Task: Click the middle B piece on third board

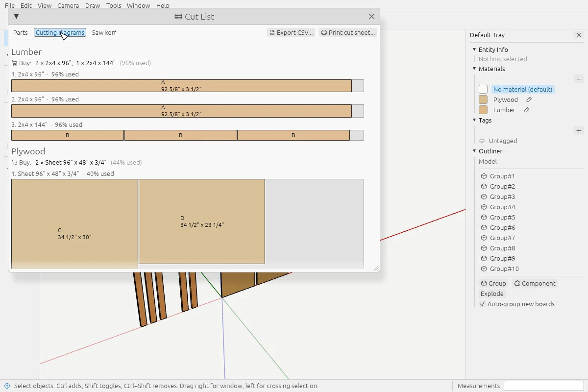Action: point(180,135)
